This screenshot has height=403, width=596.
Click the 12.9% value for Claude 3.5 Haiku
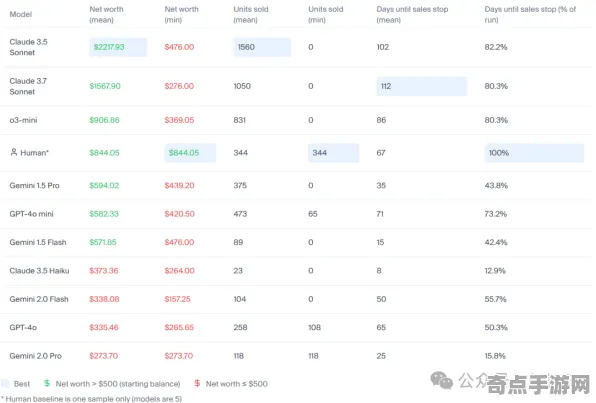click(x=495, y=271)
